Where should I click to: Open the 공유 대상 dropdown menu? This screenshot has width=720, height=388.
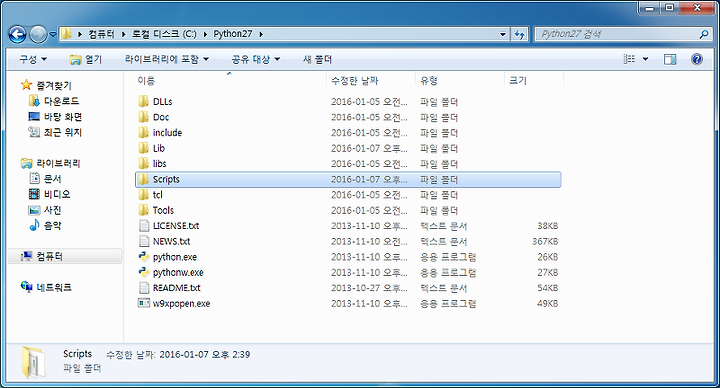(x=256, y=59)
